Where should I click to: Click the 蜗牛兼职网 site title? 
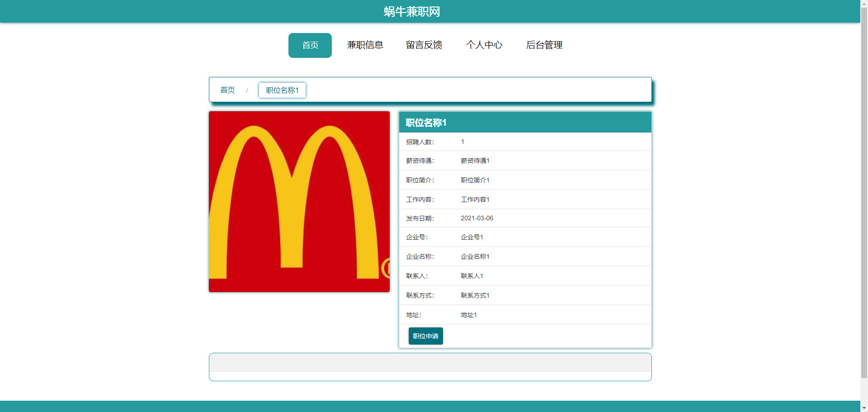click(412, 11)
